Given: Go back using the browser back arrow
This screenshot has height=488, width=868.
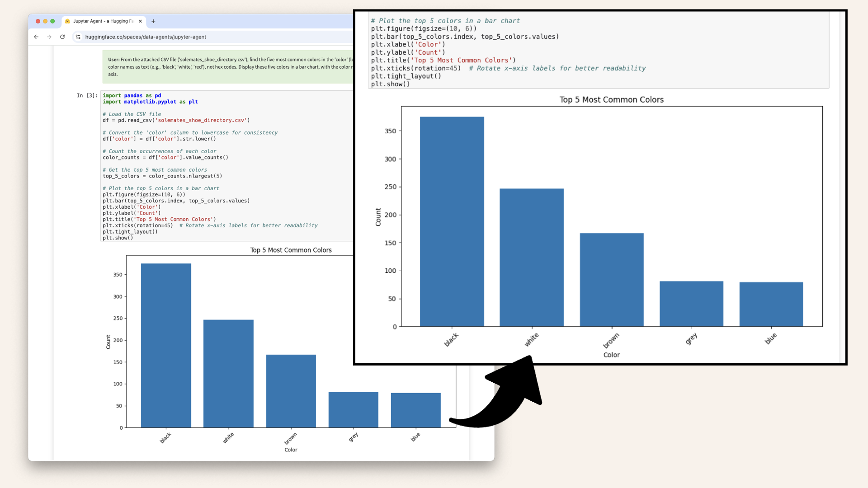Looking at the screenshot, I should tap(36, 37).
